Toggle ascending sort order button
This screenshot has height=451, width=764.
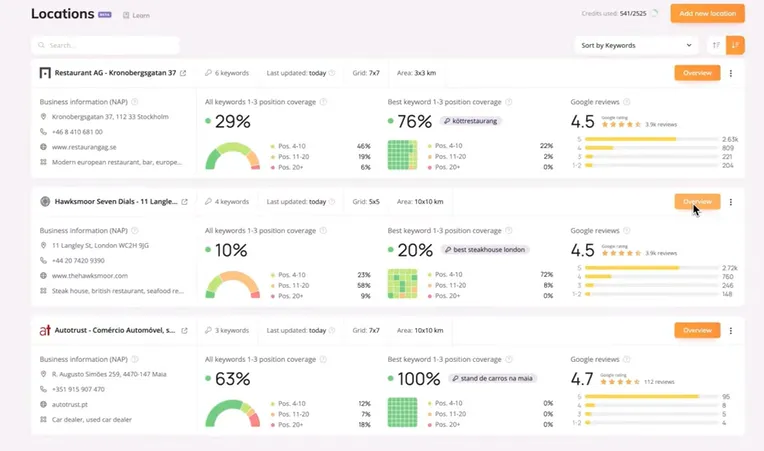click(x=715, y=45)
